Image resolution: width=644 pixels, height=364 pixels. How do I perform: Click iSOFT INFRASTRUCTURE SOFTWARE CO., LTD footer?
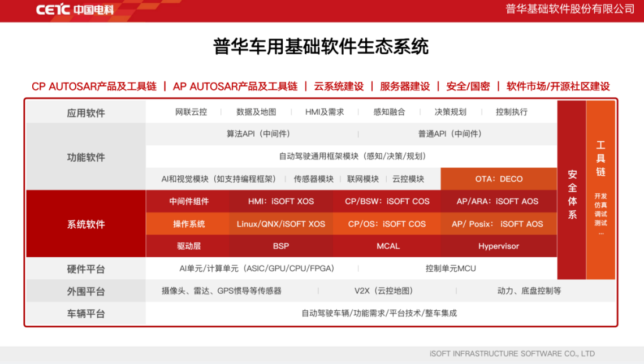coord(512,354)
